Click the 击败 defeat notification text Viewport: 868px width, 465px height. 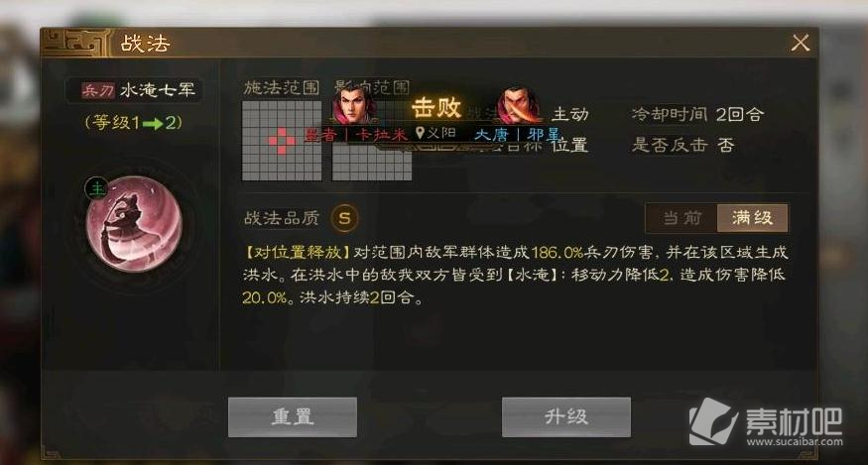(x=436, y=107)
